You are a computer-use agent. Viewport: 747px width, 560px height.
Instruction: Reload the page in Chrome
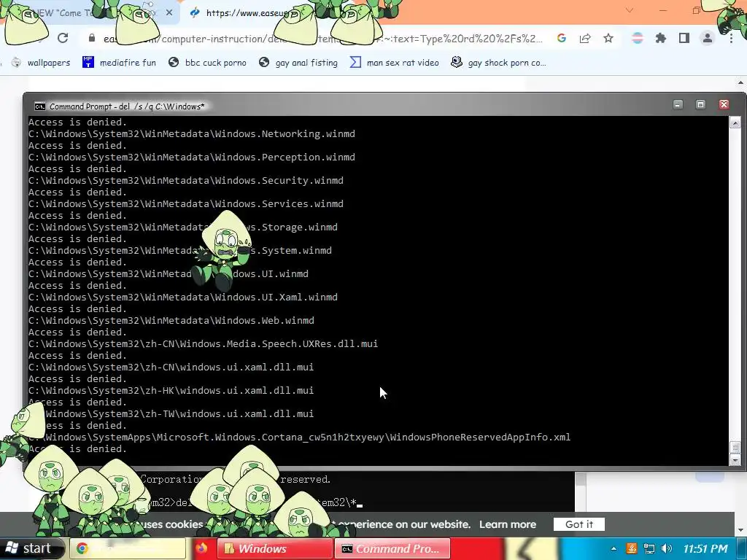[63, 38]
